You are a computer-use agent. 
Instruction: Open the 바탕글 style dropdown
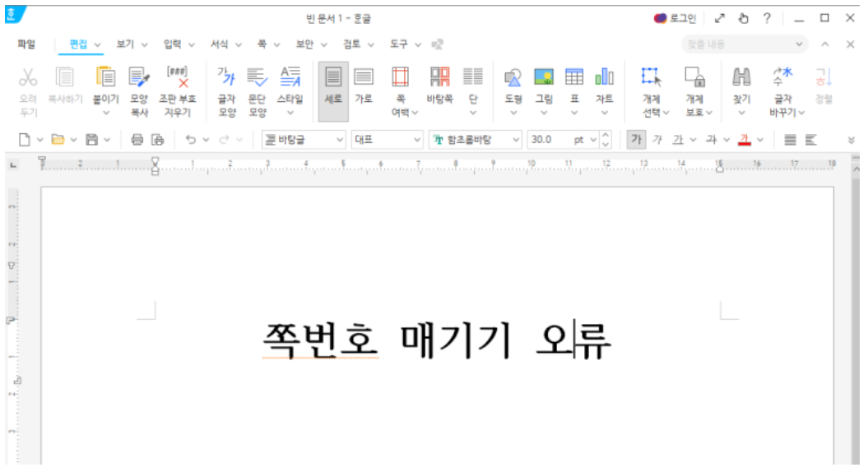[340, 140]
